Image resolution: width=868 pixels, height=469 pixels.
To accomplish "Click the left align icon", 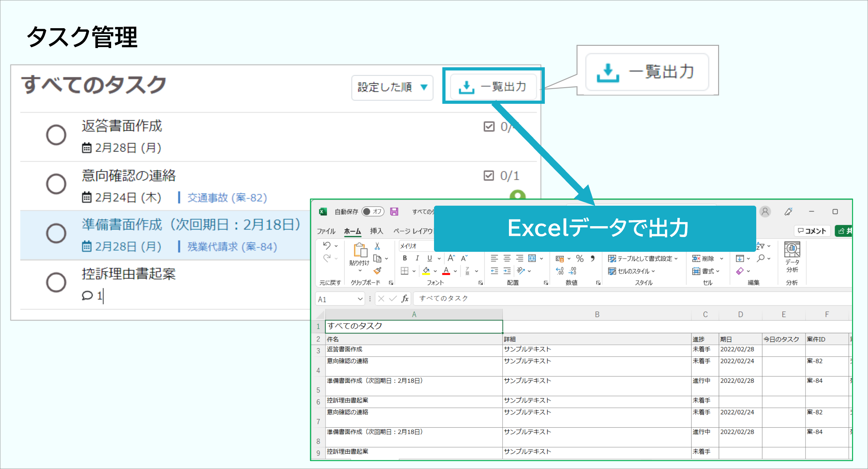I will [494, 258].
